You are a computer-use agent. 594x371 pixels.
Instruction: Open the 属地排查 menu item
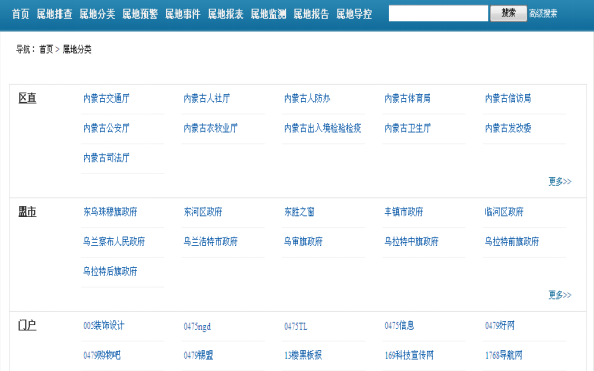click(x=55, y=14)
